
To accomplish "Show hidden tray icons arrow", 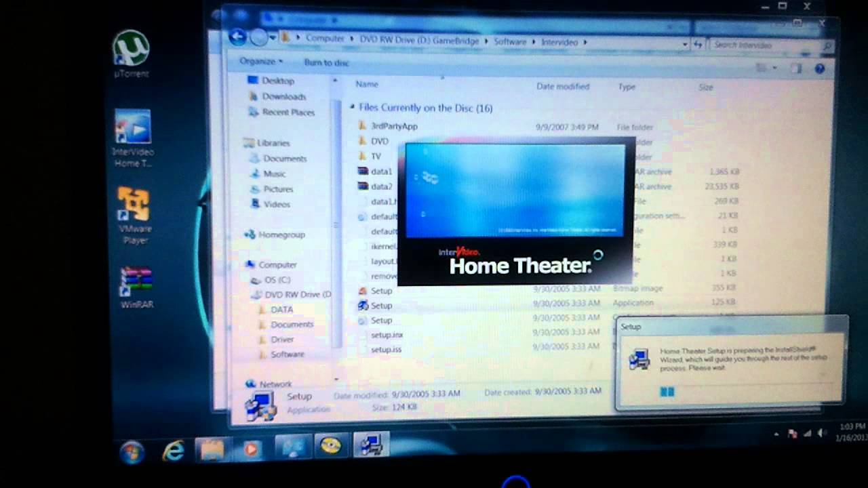I will point(777,433).
